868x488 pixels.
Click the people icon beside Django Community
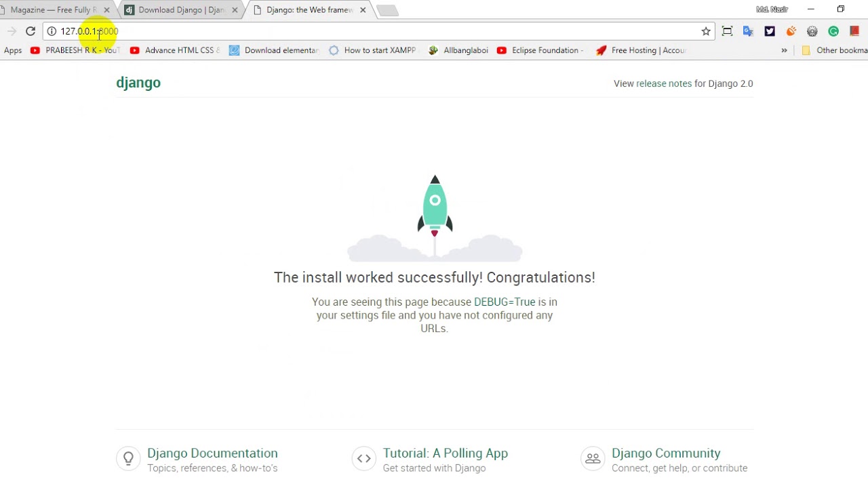[x=593, y=459]
